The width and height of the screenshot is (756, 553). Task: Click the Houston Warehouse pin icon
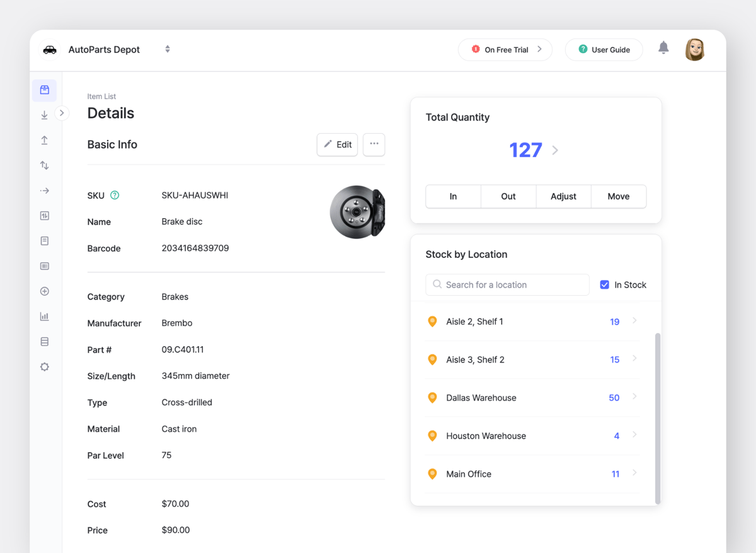[432, 436]
